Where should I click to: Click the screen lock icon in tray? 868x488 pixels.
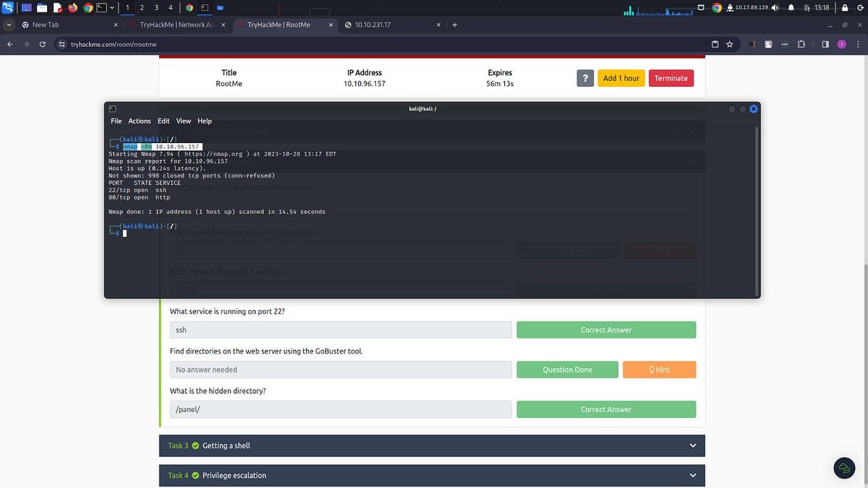point(845,8)
